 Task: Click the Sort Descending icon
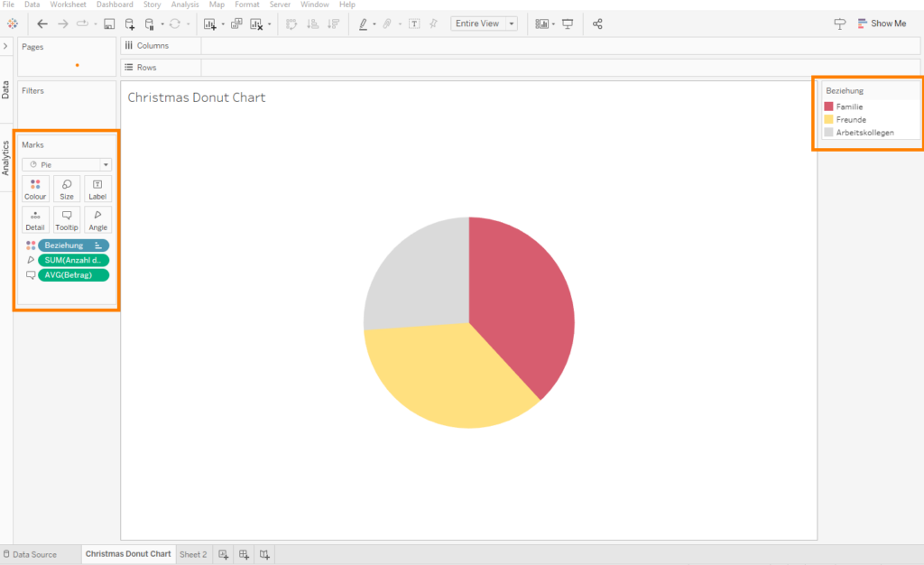(334, 23)
